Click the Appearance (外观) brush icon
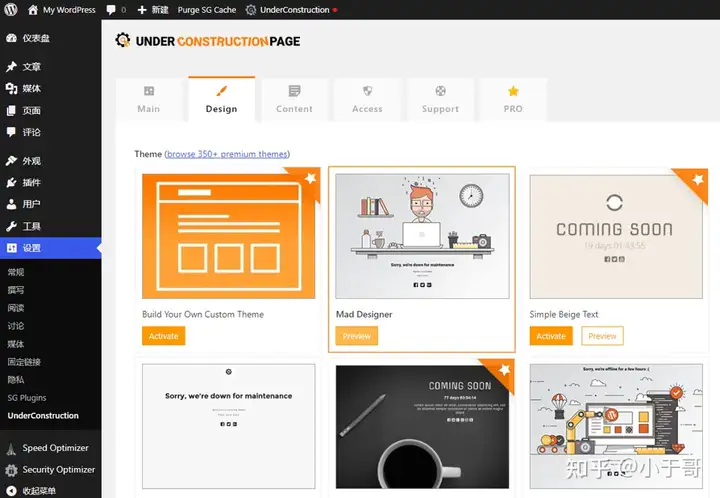720x498 pixels. (11, 161)
